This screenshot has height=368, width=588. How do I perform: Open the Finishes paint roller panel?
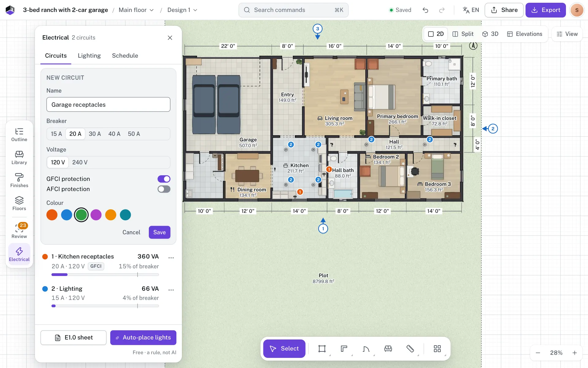tap(19, 181)
